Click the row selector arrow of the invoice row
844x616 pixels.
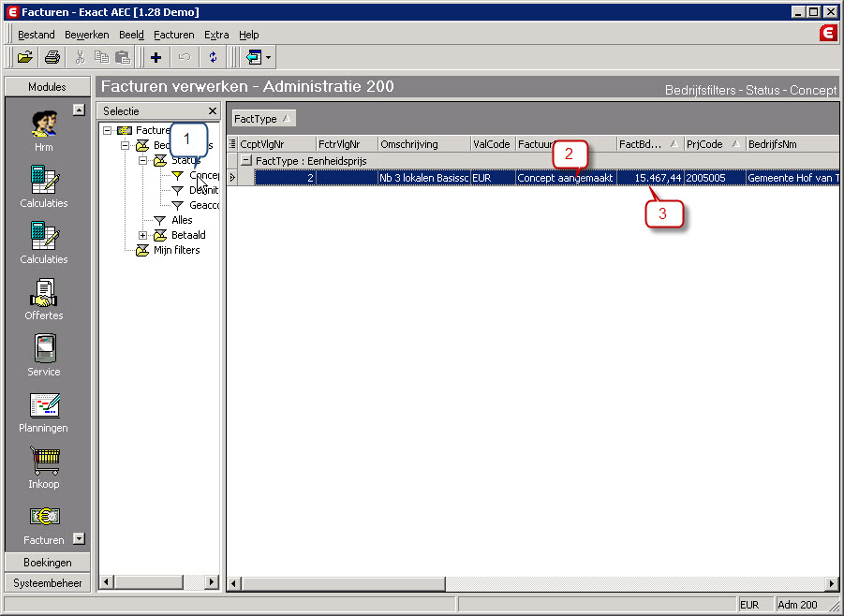(x=232, y=178)
